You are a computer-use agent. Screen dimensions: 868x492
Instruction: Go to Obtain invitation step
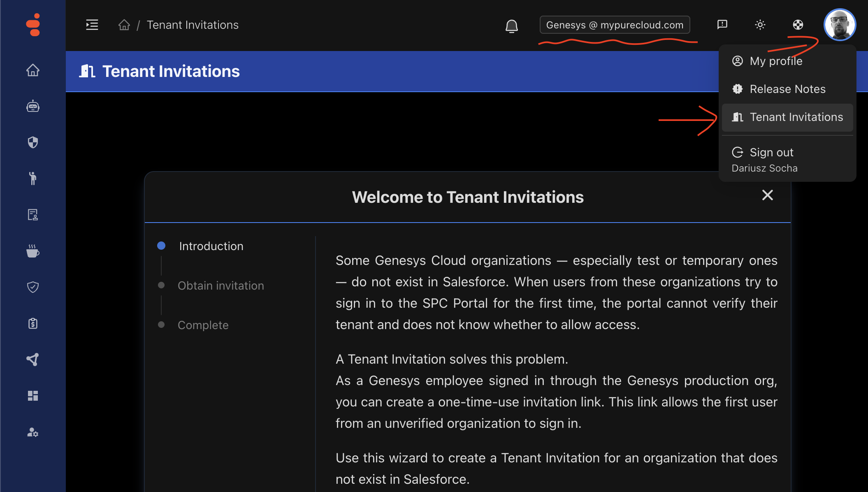tap(220, 285)
